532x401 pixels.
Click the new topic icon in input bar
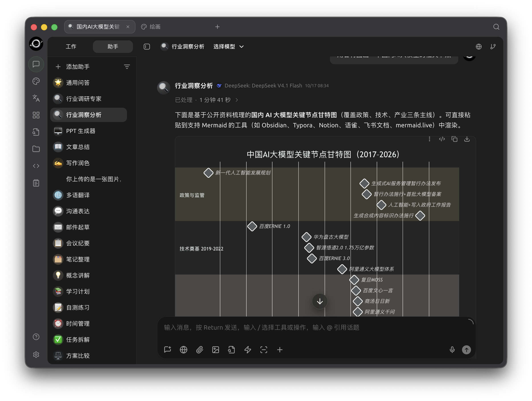coord(168,350)
